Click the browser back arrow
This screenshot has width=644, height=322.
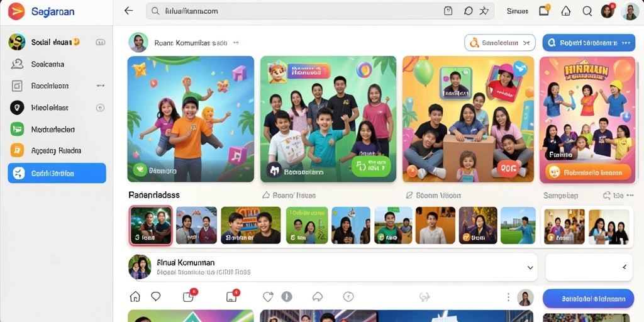click(x=128, y=11)
